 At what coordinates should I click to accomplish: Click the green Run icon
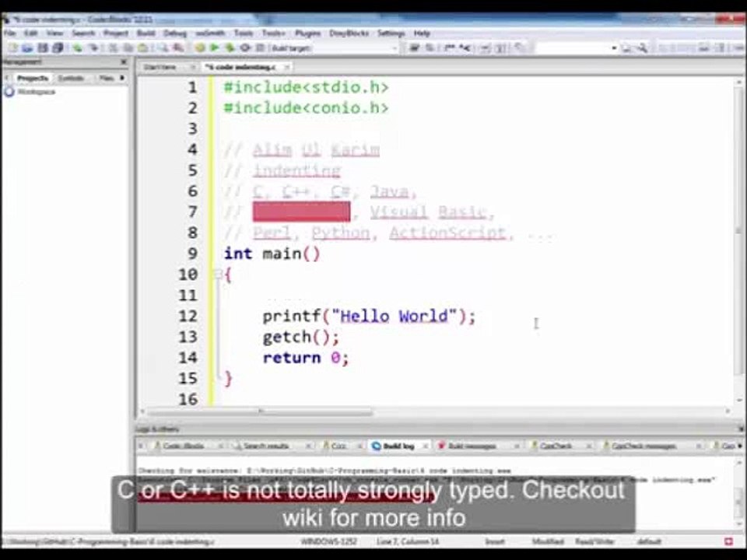pos(215,47)
